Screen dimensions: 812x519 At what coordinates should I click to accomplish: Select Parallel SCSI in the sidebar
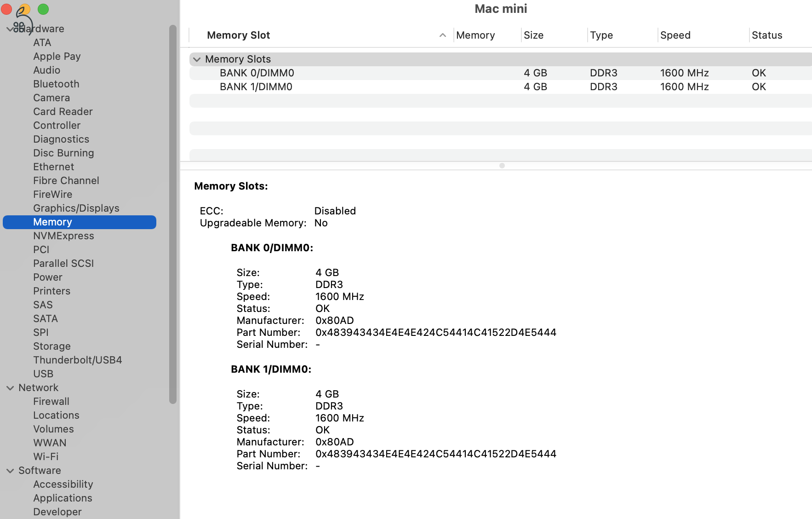63,264
